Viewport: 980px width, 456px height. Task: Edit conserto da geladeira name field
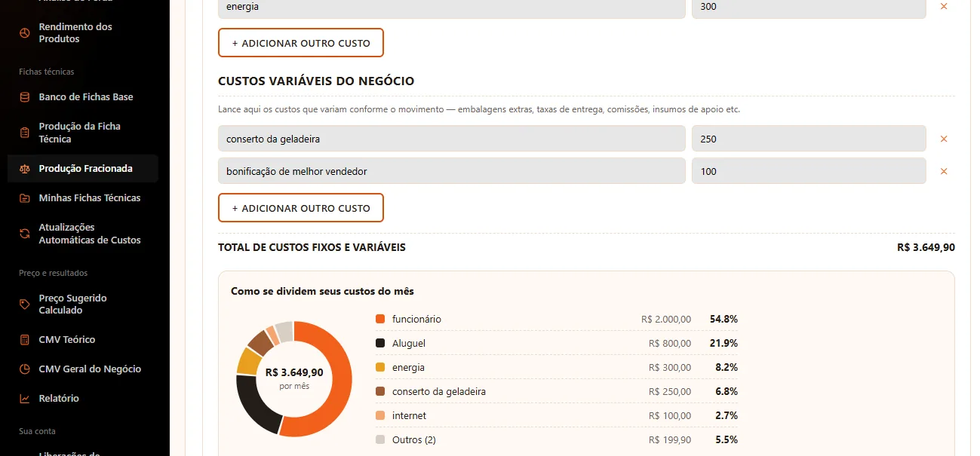[x=452, y=139]
